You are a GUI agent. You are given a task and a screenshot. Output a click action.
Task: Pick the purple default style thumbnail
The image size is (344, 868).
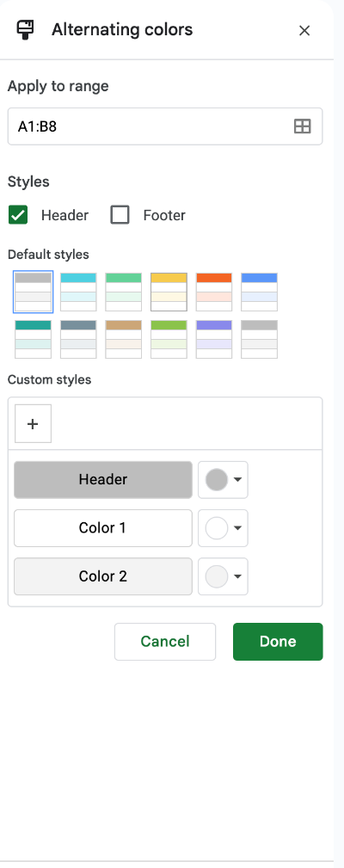[214, 339]
